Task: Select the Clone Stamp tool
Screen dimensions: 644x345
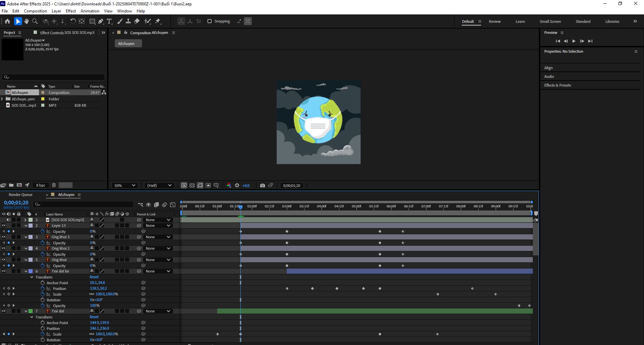Action: pyautogui.click(x=128, y=21)
